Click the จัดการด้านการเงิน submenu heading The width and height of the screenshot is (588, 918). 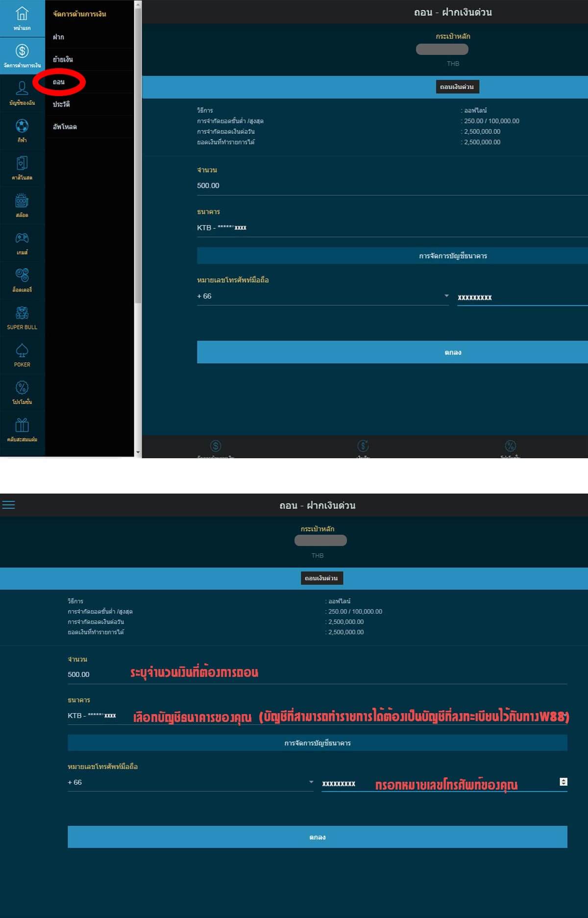[79, 14]
